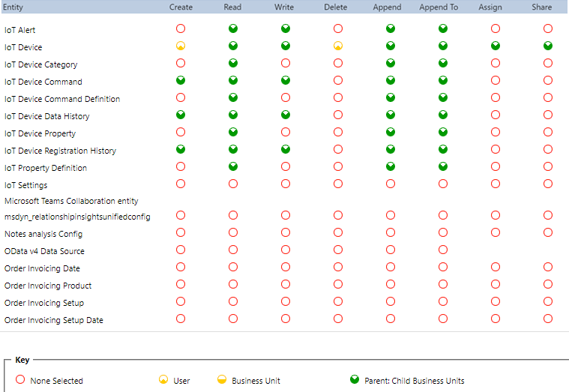Change Append privilege for IoT Device Category

click(391, 63)
